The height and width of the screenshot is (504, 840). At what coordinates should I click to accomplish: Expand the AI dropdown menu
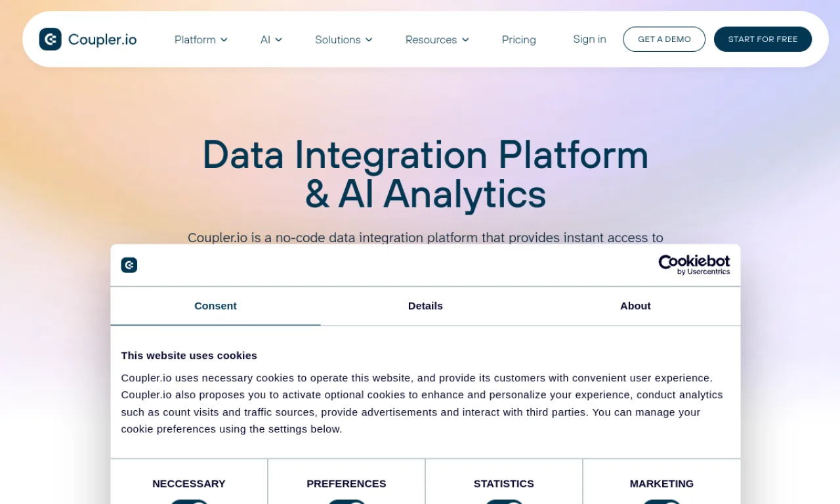tap(271, 39)
